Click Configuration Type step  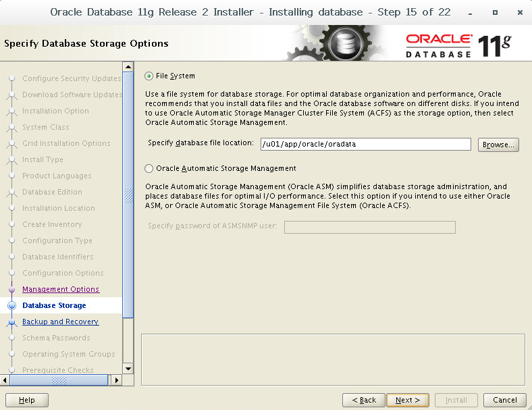[57, 240]
